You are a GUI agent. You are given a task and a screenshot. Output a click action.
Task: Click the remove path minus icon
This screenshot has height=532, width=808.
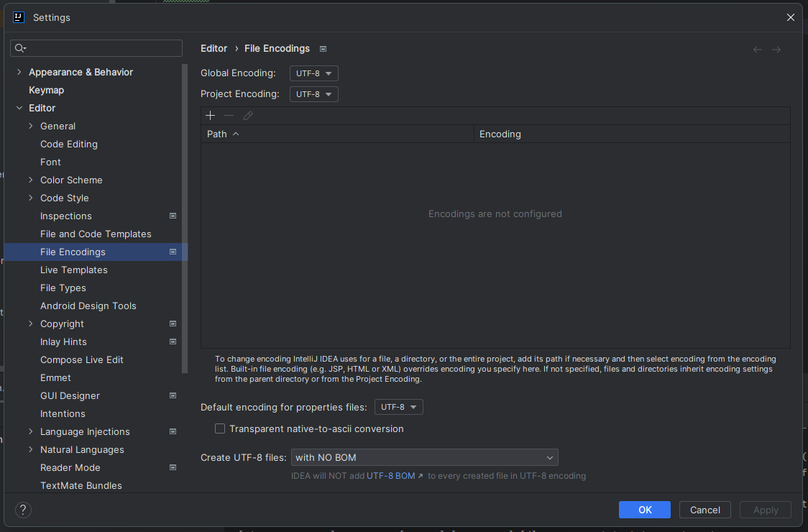(229, 116)
